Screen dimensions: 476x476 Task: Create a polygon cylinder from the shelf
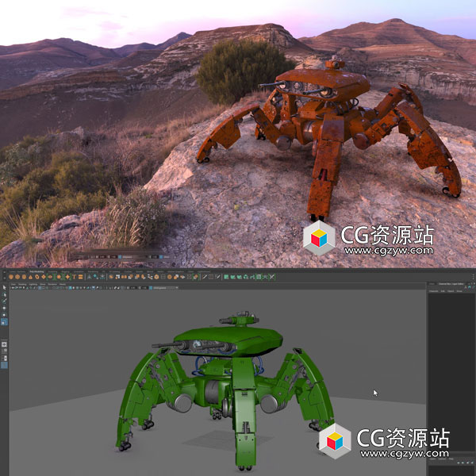(x=24, y=277)
